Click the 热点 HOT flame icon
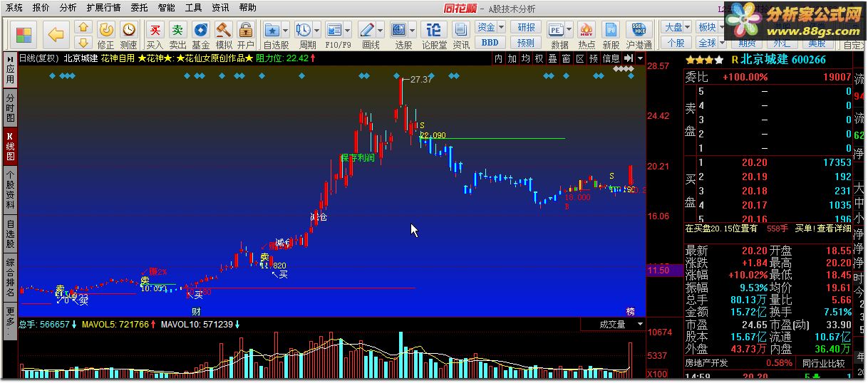The height and width of the screenshot is (383, 868). pyautogui.click(x=587, y=30)
